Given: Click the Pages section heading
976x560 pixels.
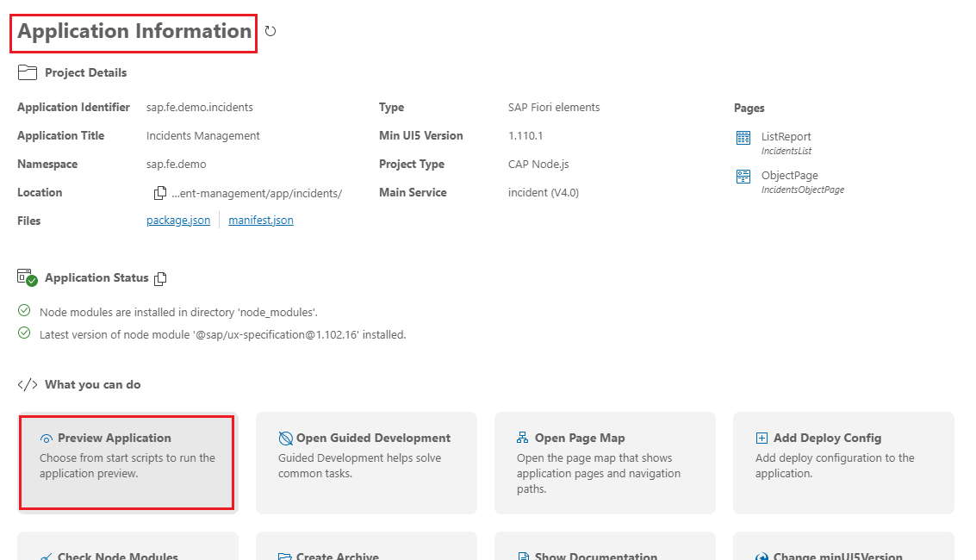Looking at the screenshot, I should coord(749,109).
